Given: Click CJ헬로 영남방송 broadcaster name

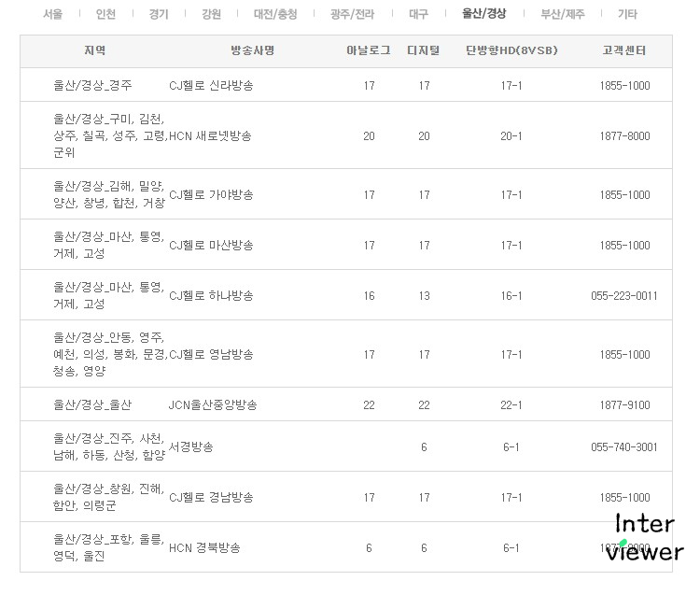Looking at the screenshot, I should tap(211, 354).
